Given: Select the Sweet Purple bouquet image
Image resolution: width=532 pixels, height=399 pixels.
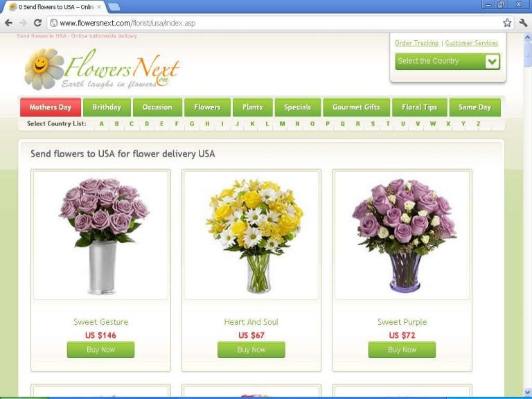Looking at the screenshot, I should pyautogui.click(x=402, y=236).
